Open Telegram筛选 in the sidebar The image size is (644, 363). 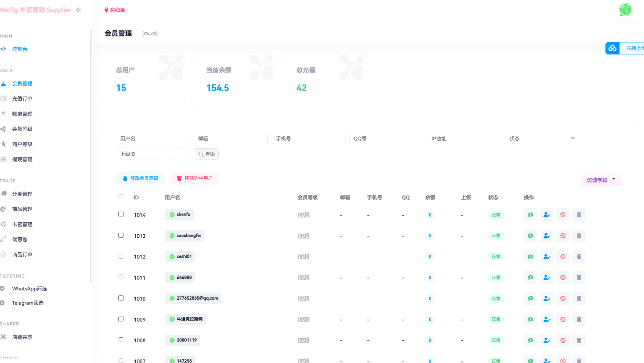point(27,303)
